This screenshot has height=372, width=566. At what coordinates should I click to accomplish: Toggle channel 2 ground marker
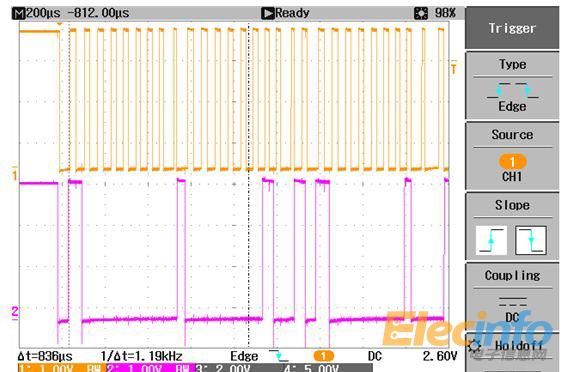pyautogui.click(x=15, y=312)
